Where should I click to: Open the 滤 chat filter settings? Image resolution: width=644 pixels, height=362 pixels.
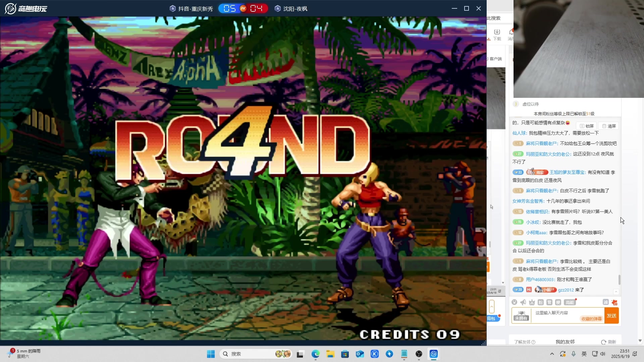point(605,302)
